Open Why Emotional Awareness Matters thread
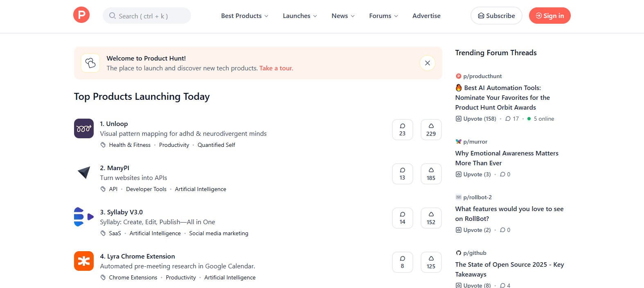This screenshot has width=644, height=288. [x=507, y=158]
